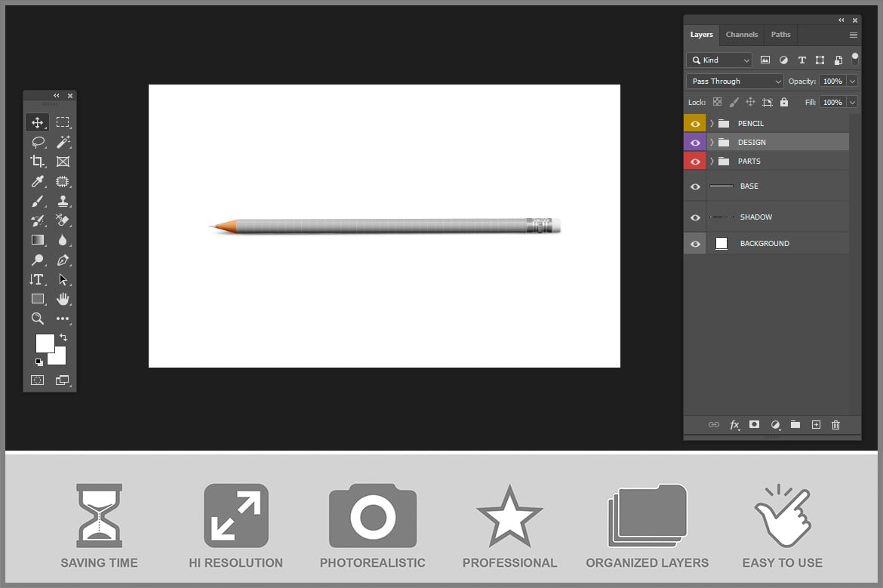Filter for smart objects
Image resolution: width=883 pixels, height=588 pixels.
click(x=838, y=60)
